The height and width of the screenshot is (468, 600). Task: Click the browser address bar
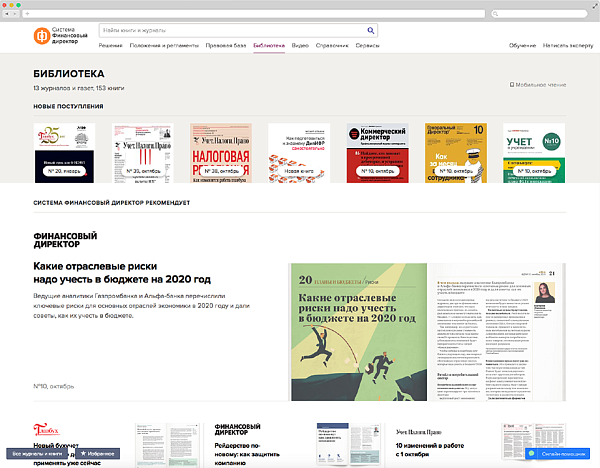254,14
